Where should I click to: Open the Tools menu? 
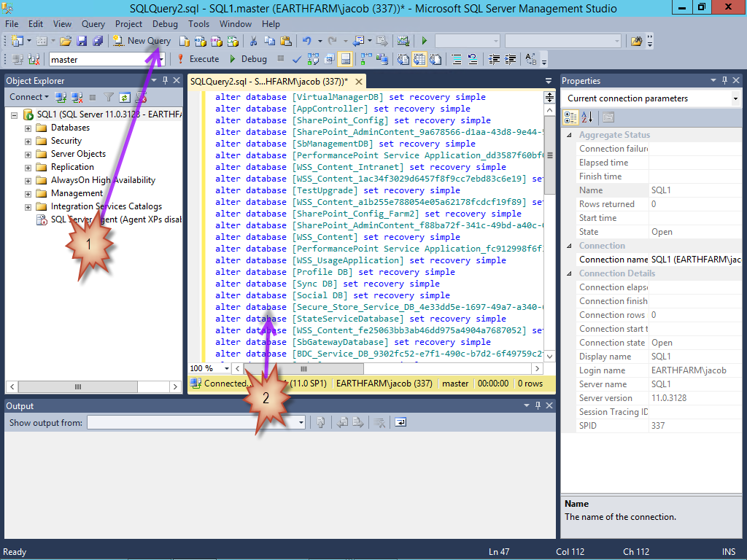pos(198,24)
